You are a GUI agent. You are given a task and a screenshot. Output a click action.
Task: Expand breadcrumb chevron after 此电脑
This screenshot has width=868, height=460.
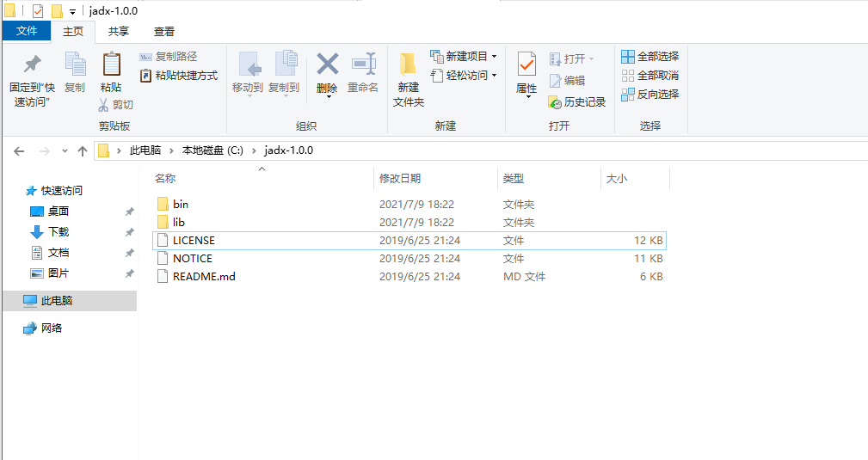171,150
